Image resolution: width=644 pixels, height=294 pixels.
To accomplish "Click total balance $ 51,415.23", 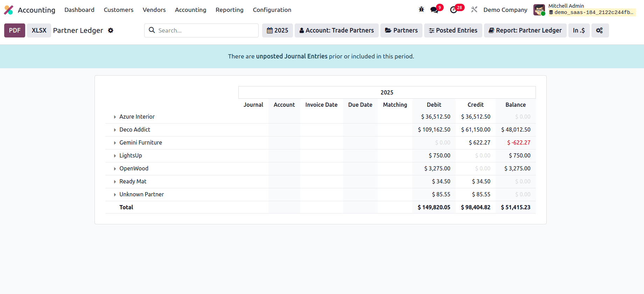I will tap(516, 207).
